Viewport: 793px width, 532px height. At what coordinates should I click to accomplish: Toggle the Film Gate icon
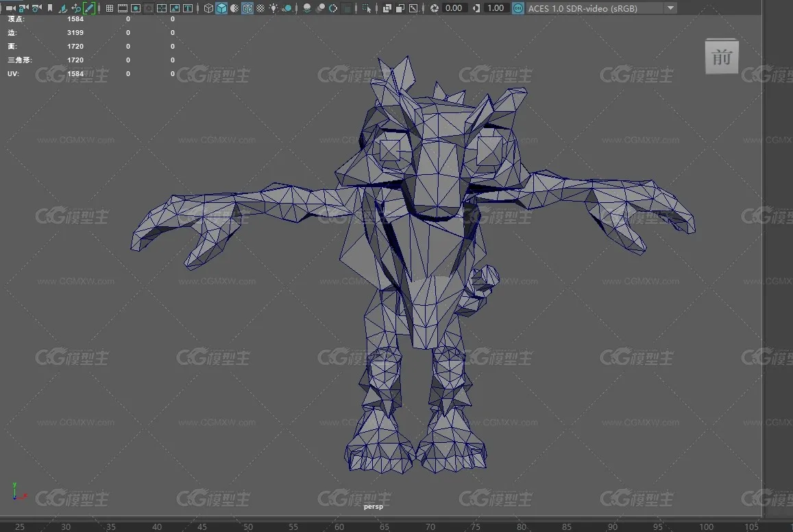(x=123, y=8)
